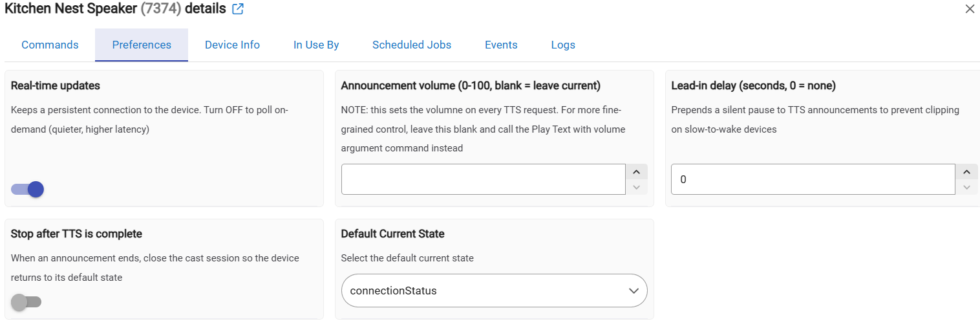Viewport: 980px width, 330px height.
Task: Enable Stop after TTS is complete
Action: (x=27, y=302)
